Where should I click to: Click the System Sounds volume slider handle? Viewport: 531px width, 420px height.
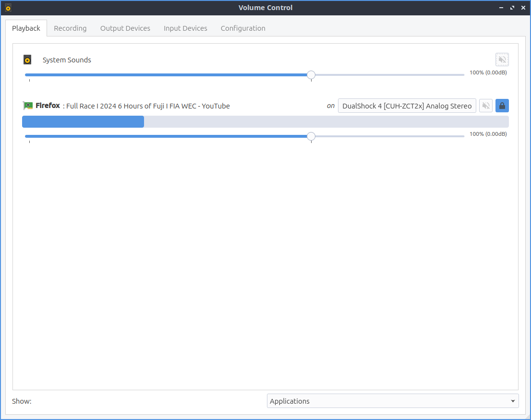tap(311, 75)
